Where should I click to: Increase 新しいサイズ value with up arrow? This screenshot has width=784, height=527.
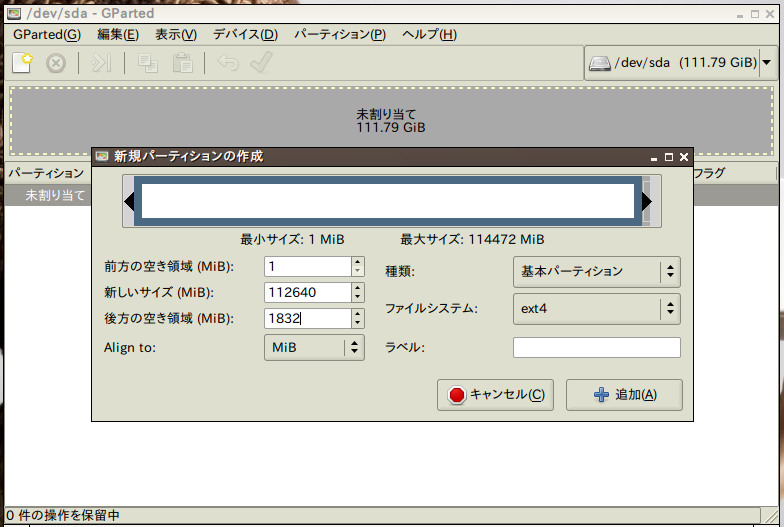(x=358, y=288)
